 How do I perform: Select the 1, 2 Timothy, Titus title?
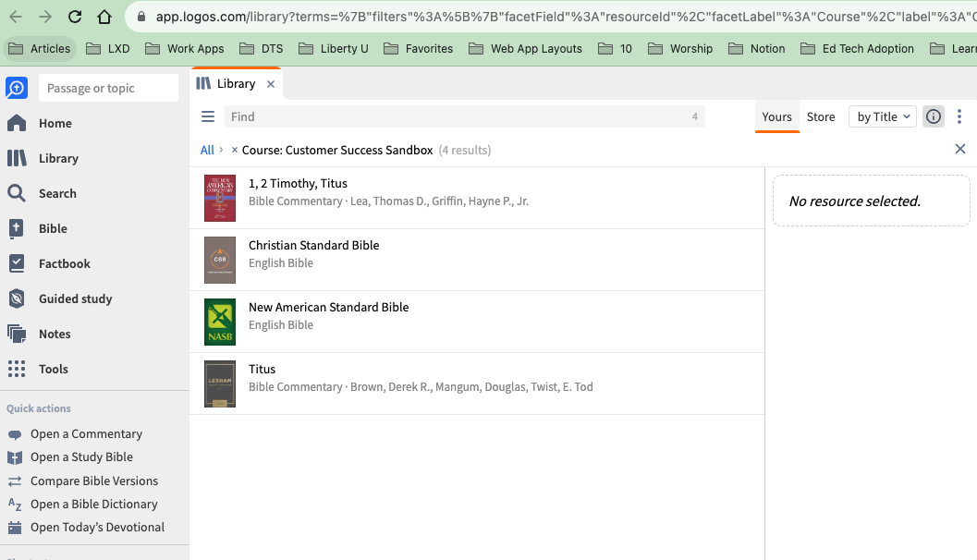coord(298,184)
